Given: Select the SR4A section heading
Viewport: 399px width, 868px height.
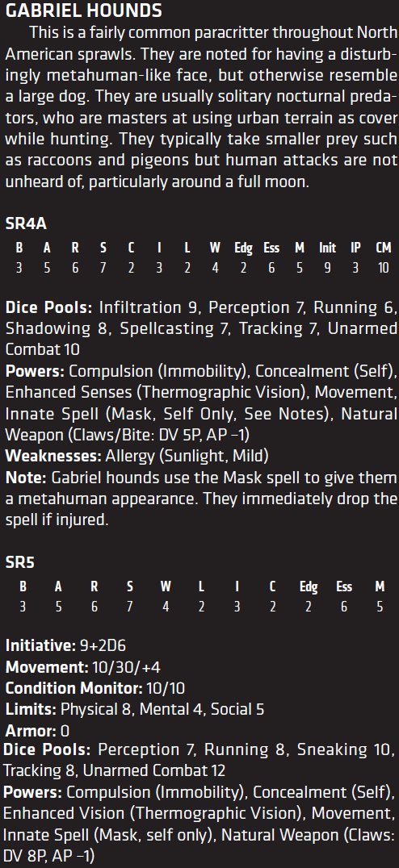Looking at the screenshot, I should [26, 223].
